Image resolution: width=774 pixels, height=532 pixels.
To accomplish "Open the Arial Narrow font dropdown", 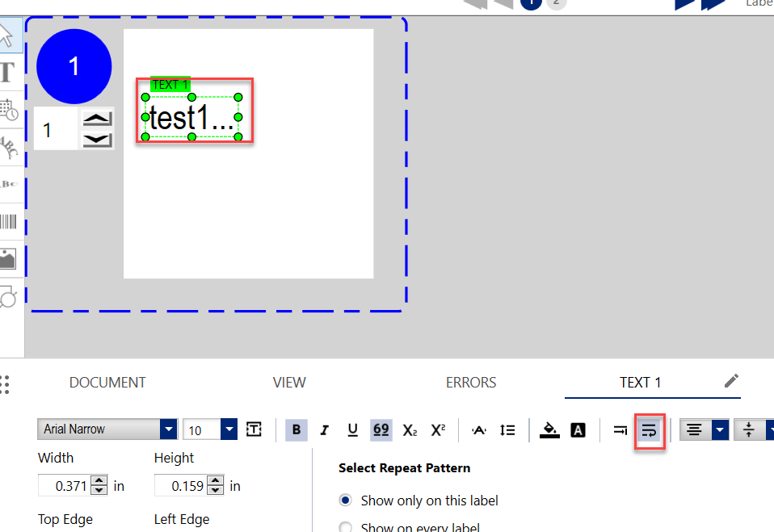I will coord(168,429).
